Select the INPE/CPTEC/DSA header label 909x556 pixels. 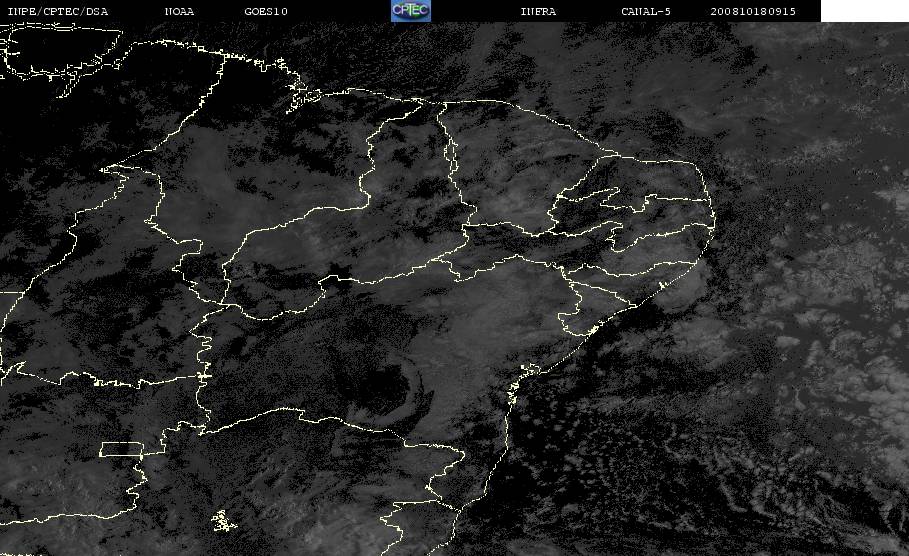(57, 12)
